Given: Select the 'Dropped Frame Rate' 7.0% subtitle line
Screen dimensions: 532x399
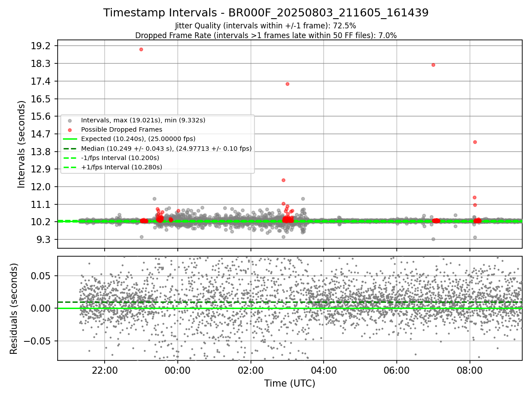Looking at the screenshot, I should pos(266,35).
